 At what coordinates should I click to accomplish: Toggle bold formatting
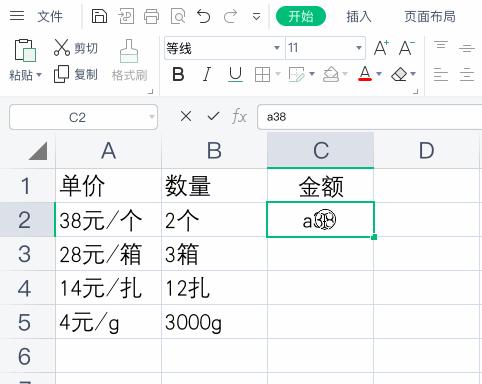[x=178, y=74]
